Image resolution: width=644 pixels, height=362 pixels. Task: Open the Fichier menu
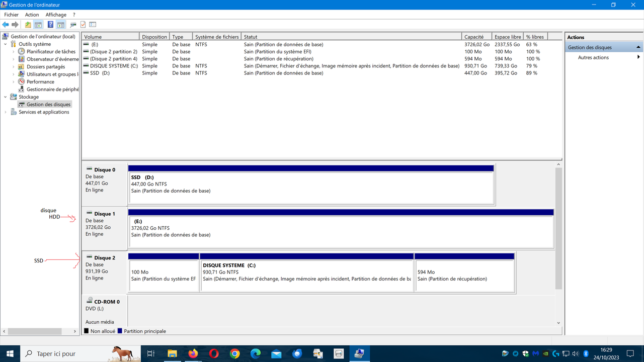(11, 14)
